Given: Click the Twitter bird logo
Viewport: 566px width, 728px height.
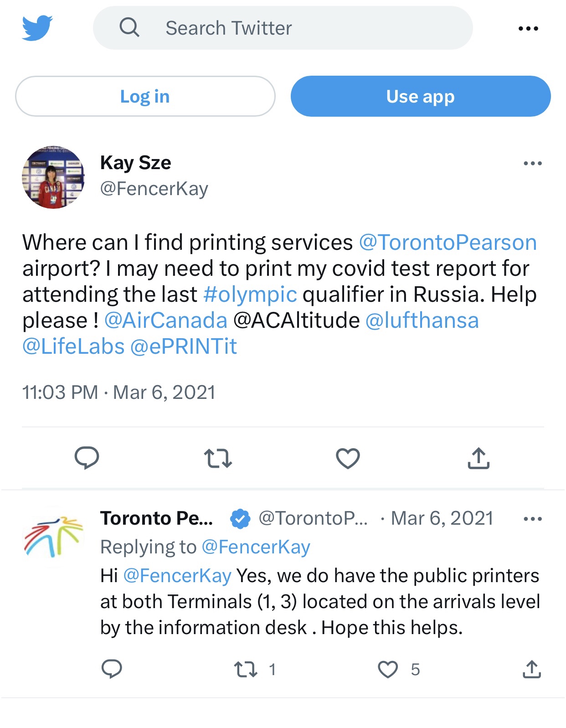Looking at the screenshot, I should 37,28.
